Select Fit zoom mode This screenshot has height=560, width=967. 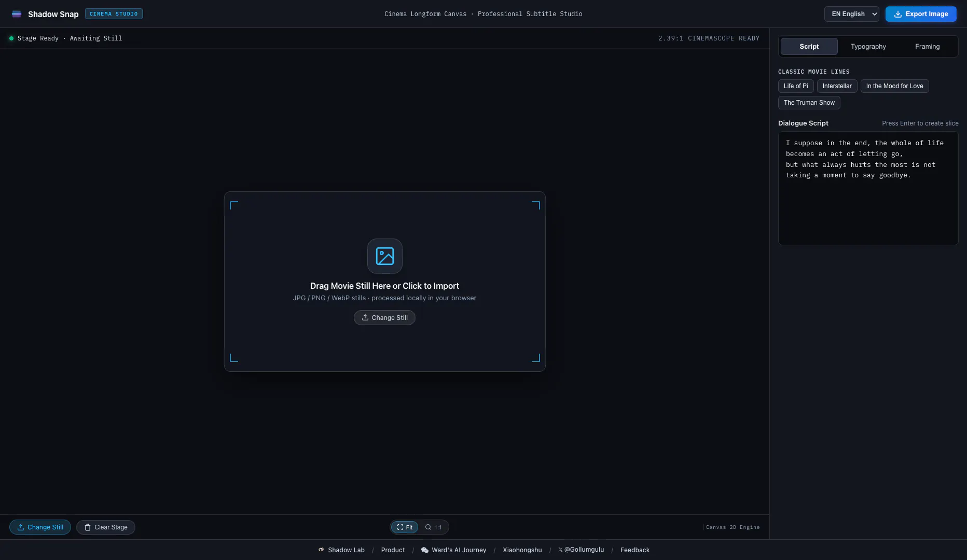[x=405, y=527]
